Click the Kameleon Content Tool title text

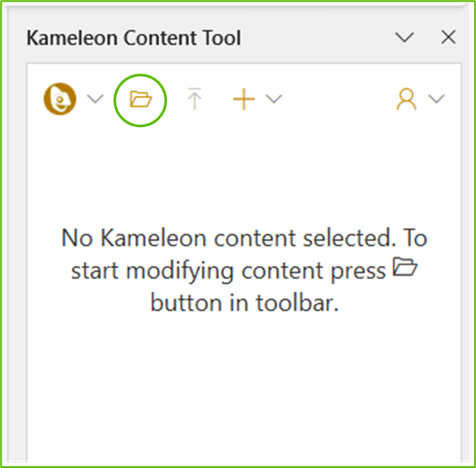134,38
